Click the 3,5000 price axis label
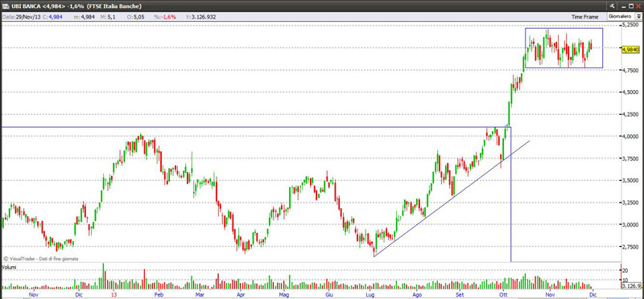This screenshot has height=299, width=644. pyautogui.click(x=630, y=181)
